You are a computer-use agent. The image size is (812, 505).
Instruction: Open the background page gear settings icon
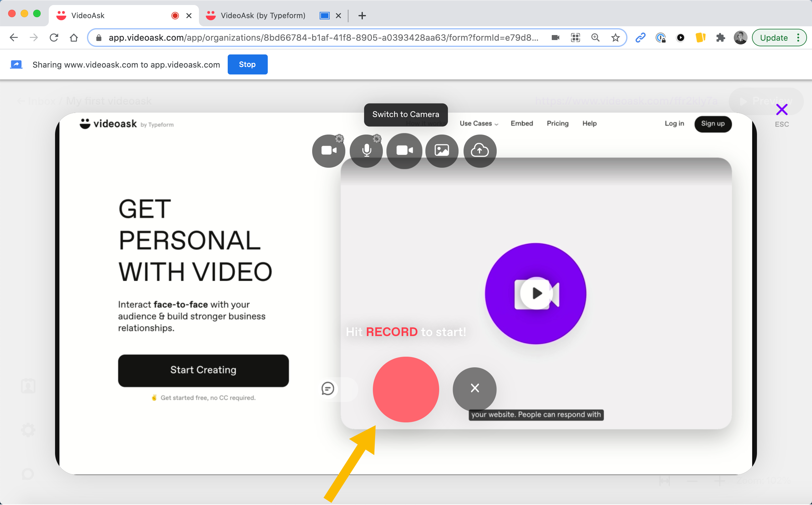pyautogui.click(x=28, y=430)
